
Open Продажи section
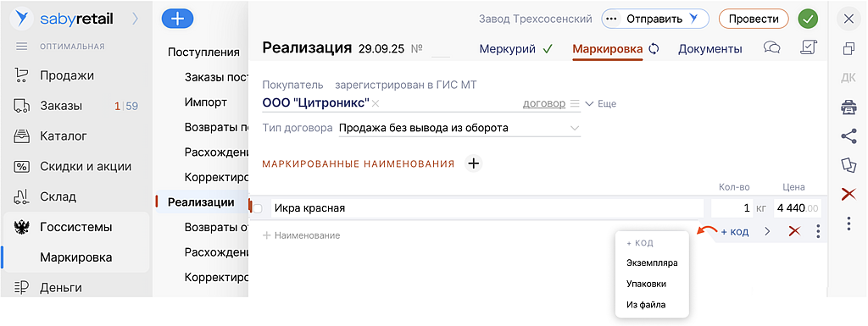[67, 75]
